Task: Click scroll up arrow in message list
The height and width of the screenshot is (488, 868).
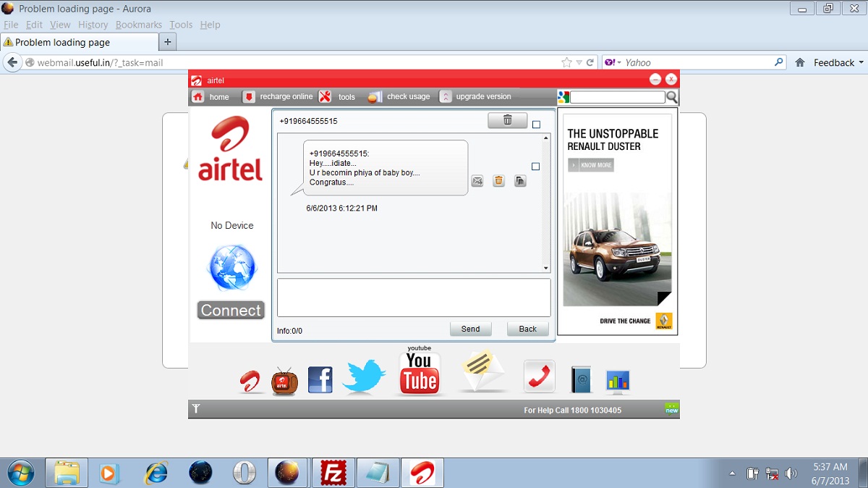Action: click(x=546, y=138)
